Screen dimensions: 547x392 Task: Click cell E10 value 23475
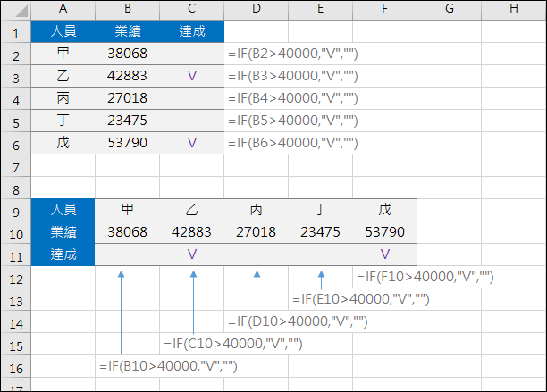pyautogui.click(x=320, y=231)
